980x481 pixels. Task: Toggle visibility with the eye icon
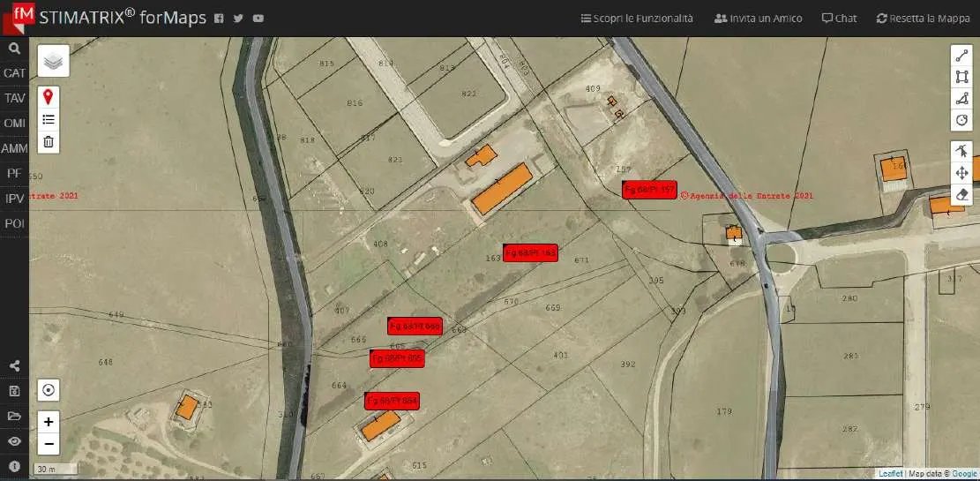14,441
